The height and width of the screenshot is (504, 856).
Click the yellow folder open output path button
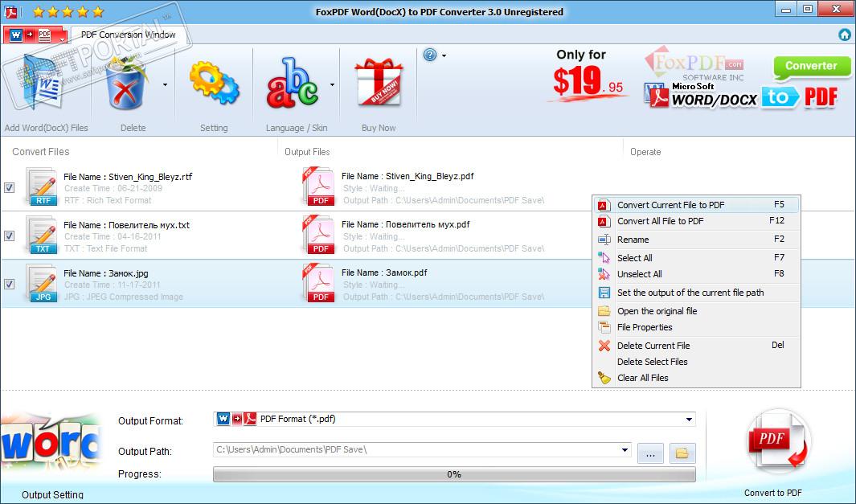[682, 453]
